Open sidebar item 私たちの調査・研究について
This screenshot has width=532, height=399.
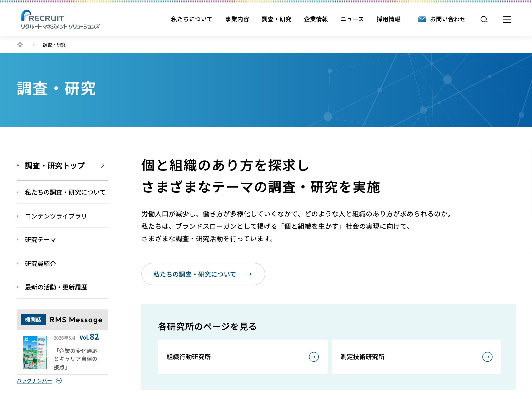63,192
